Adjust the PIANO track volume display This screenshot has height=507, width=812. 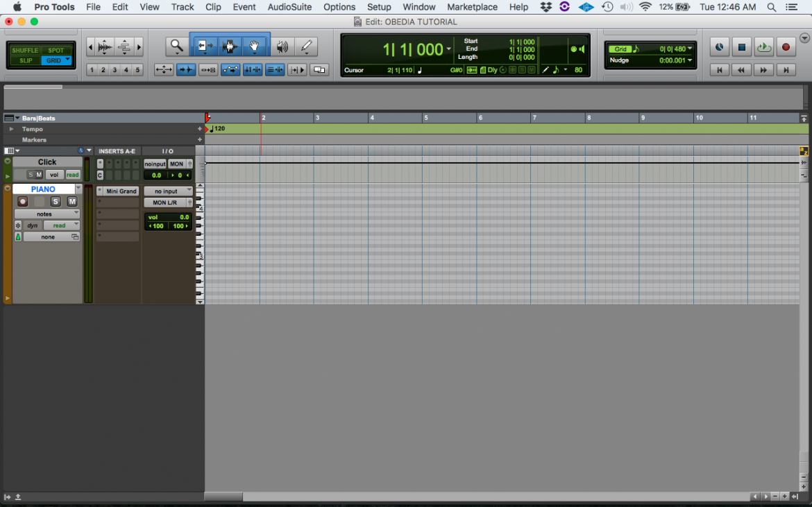tap(168, 216)
